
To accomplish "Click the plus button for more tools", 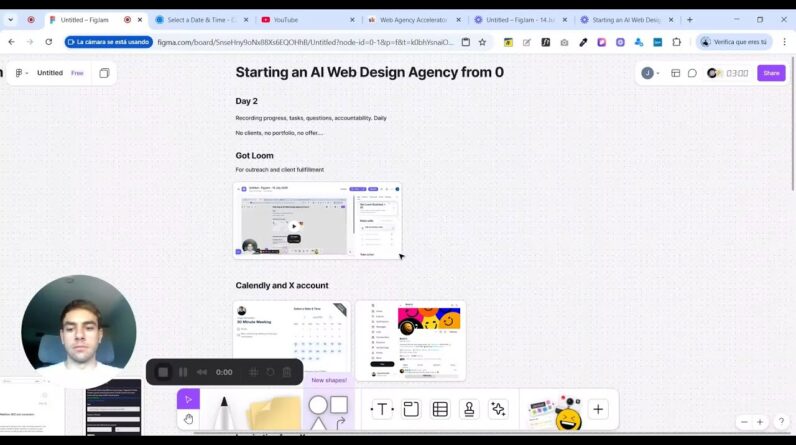I will [598, 409].
